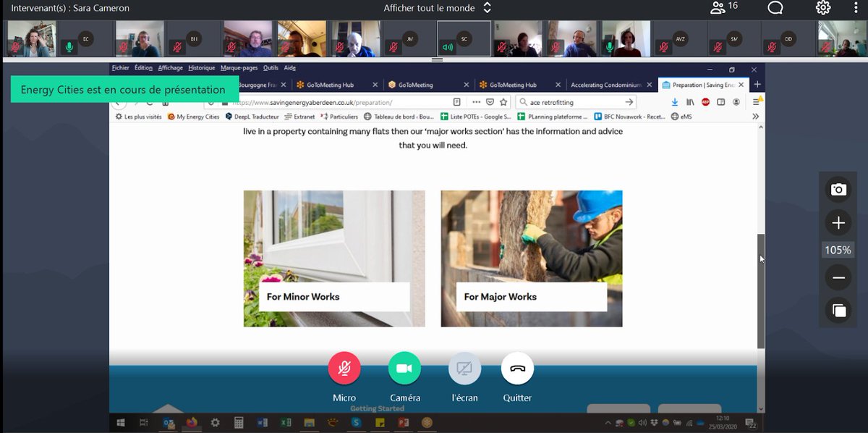Open the Extranet bookmark
Viewport: 868px width, 433px height.
[x=299, y=117]
